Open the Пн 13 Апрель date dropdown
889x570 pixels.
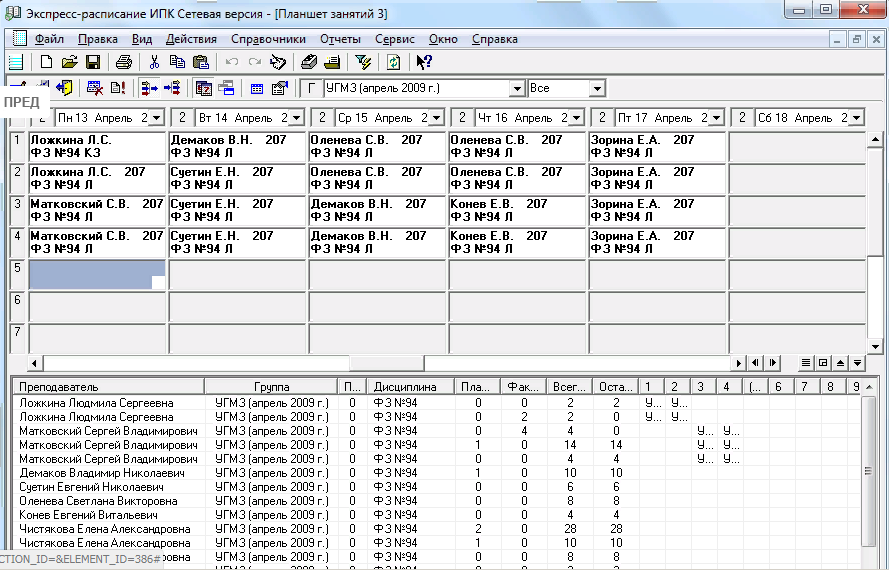[x=157, y=118]
